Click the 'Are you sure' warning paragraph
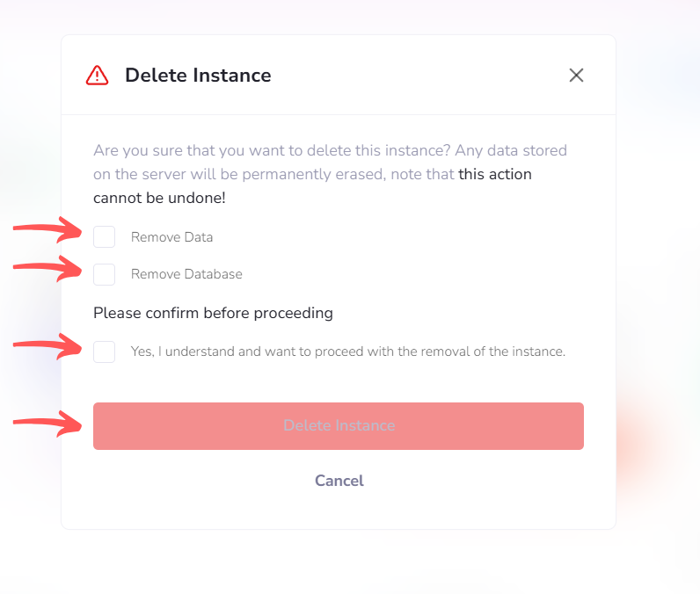Image resolution: width=700 pixels, height=594 pixels. pos(331,174)
